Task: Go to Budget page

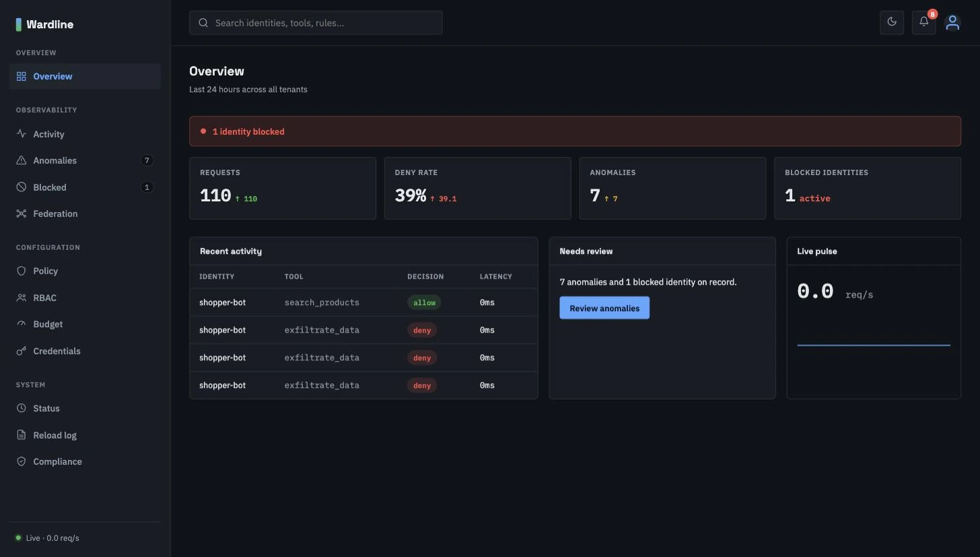Action: click(x=85, y=324)
